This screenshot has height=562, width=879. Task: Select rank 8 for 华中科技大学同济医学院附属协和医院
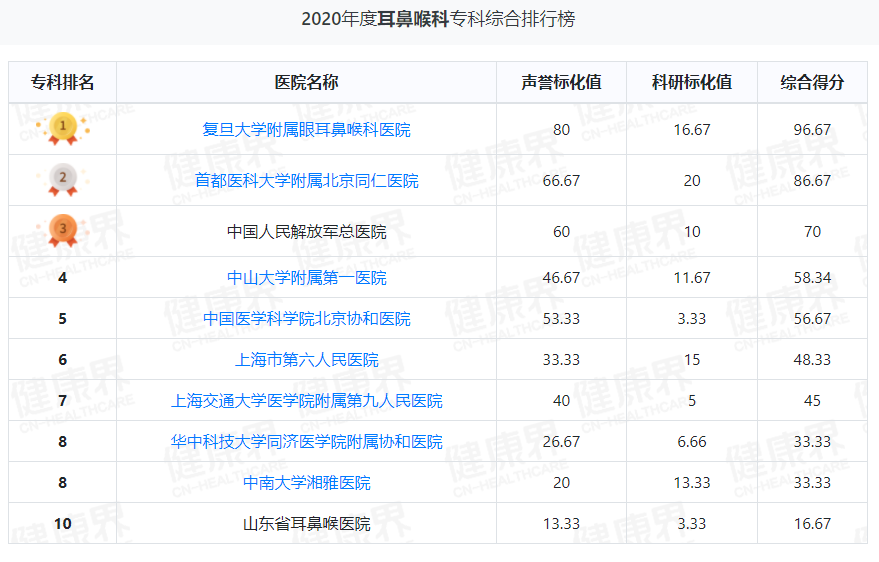click(62, 442)
